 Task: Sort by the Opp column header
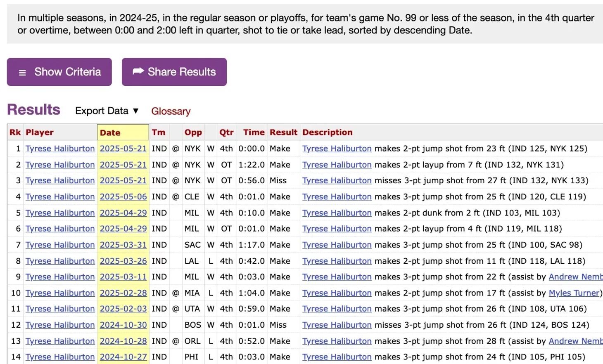[x=193, y=132]
